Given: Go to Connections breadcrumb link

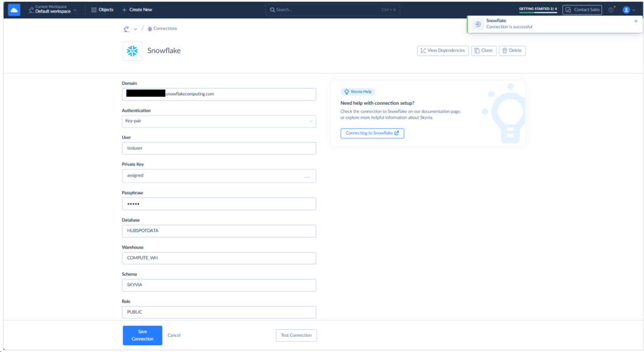Looking at the screenshot, I should coord(162,29).
